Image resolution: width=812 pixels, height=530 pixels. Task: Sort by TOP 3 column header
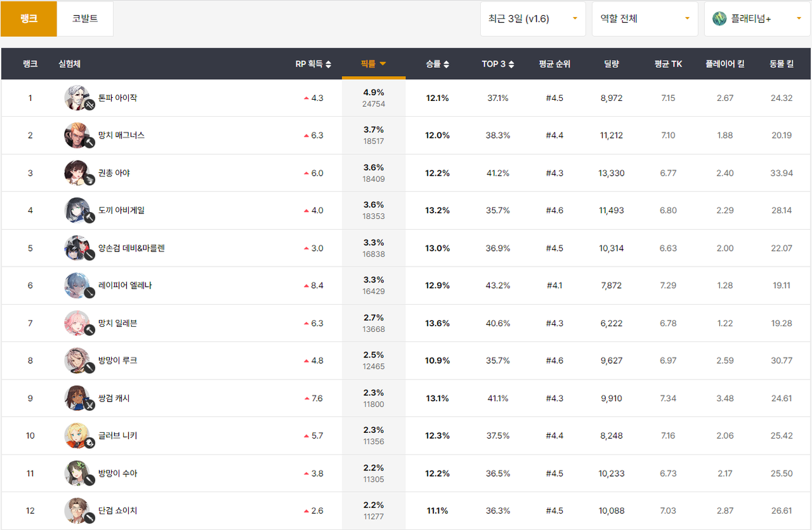pos(497,63)
